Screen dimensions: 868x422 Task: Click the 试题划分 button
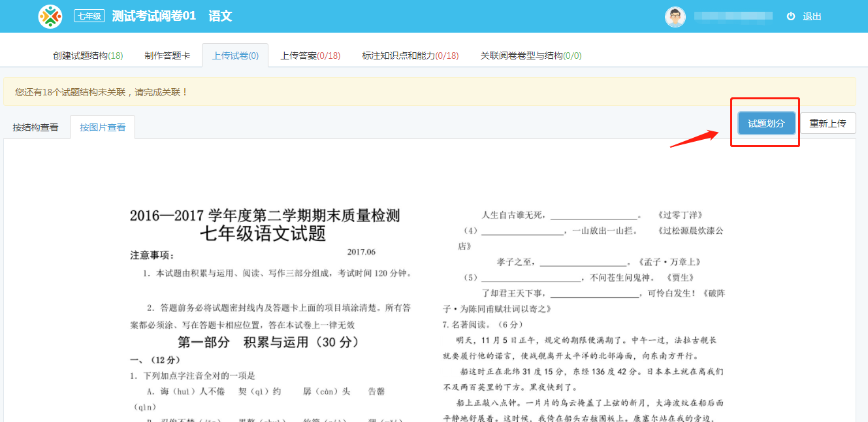click(x=767, y=123)
